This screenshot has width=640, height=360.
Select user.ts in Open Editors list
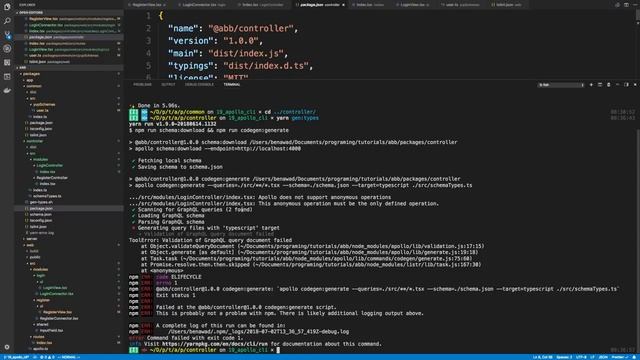click(x=69, y=56)
